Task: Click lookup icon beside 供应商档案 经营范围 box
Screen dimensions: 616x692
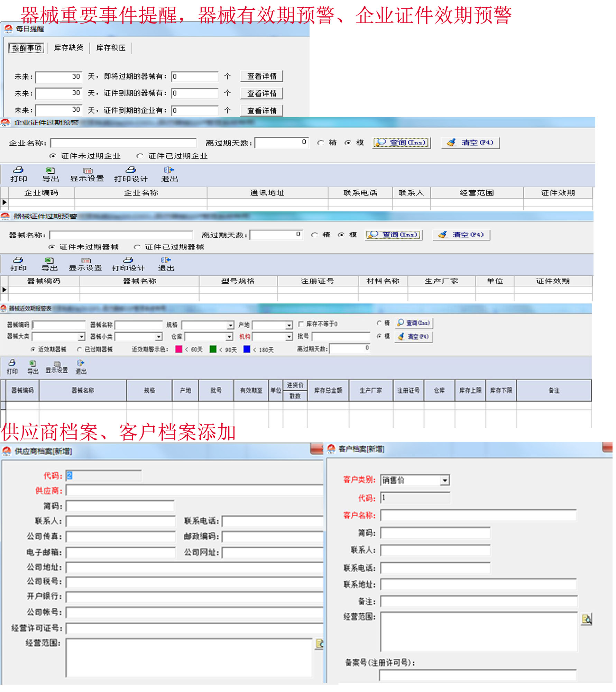Action: click(x=320, y=644)
